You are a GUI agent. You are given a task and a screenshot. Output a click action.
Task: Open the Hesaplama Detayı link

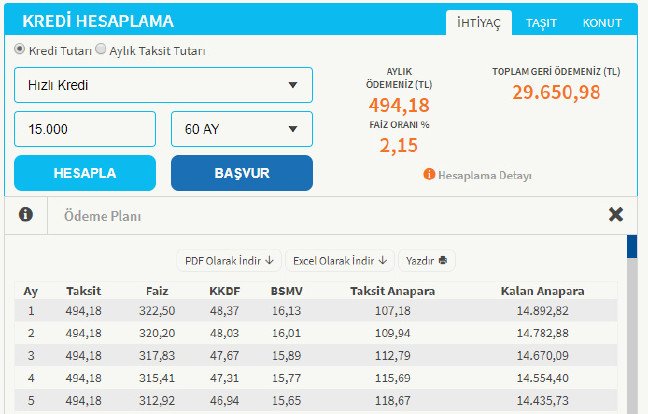pyautogui.click(x=484, y=175)
